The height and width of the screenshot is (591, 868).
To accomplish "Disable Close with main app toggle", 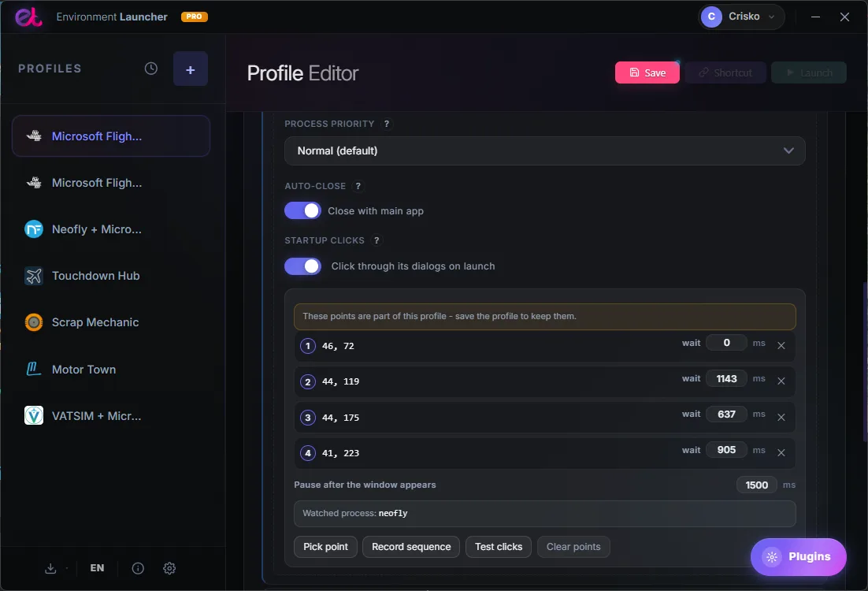I will (x=302, y=210).
